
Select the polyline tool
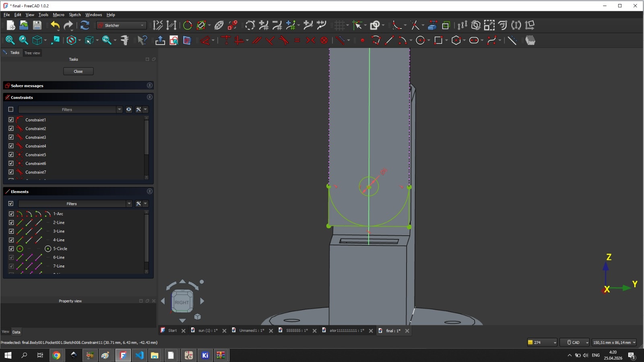pyautogui.click(x=376, y=40)
